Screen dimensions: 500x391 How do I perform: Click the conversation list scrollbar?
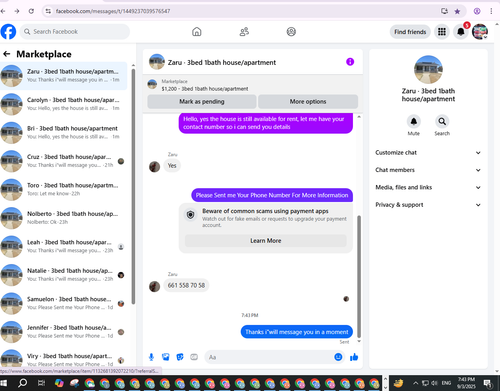click(133, 186)
